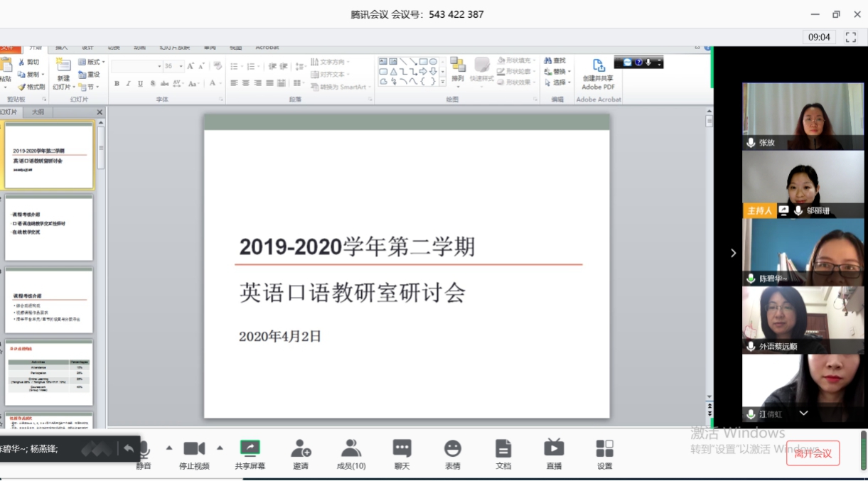Click the leave meeting button
The height and width of the screenshot is (481, 868).
pyautogui.click(x=813, y=453)
